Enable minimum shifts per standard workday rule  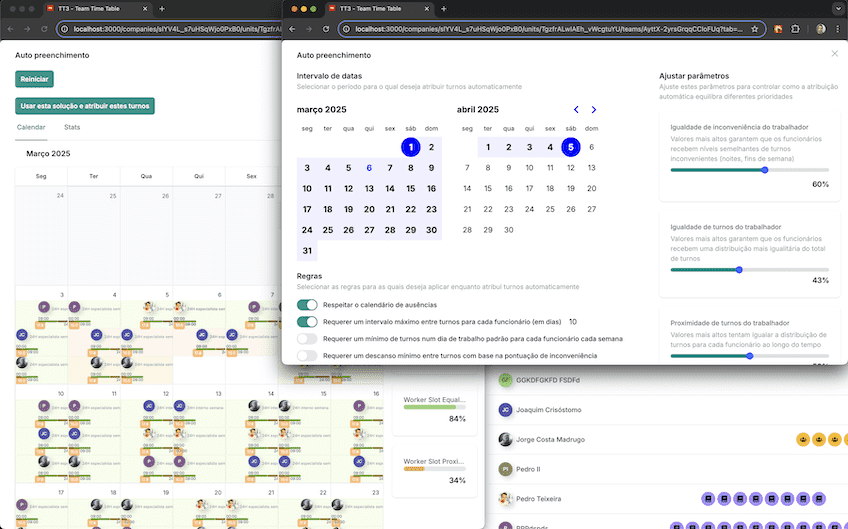click(x=307, y=339)
